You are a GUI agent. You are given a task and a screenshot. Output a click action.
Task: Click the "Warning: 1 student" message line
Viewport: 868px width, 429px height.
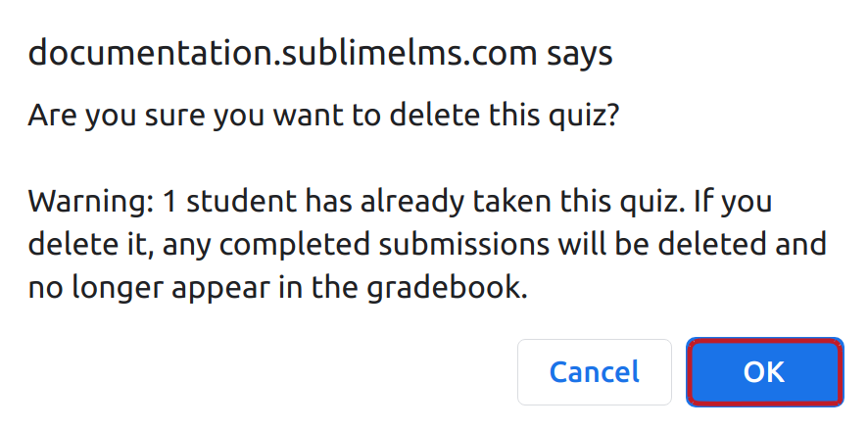[400, 201]
